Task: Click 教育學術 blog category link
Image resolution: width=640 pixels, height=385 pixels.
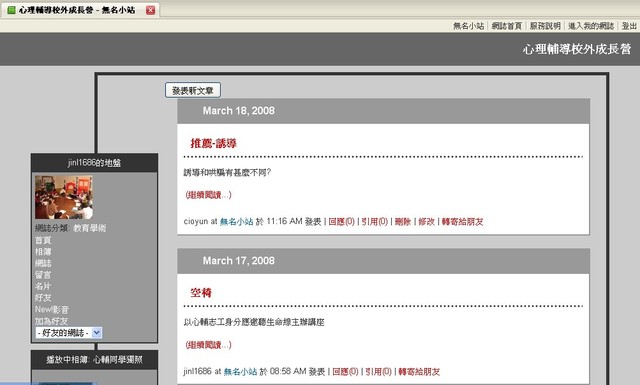Action: 89,228
